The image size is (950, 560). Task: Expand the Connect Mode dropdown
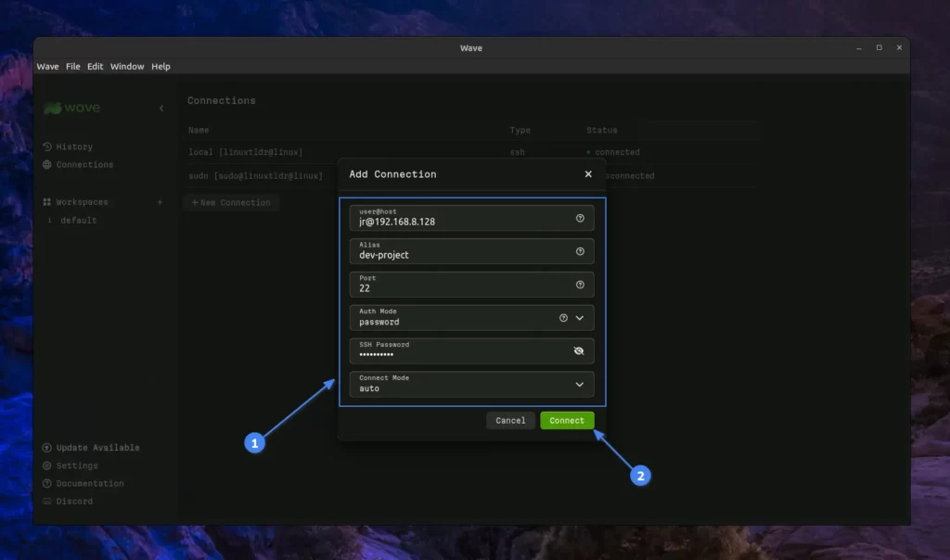click(x=580, y=385)
